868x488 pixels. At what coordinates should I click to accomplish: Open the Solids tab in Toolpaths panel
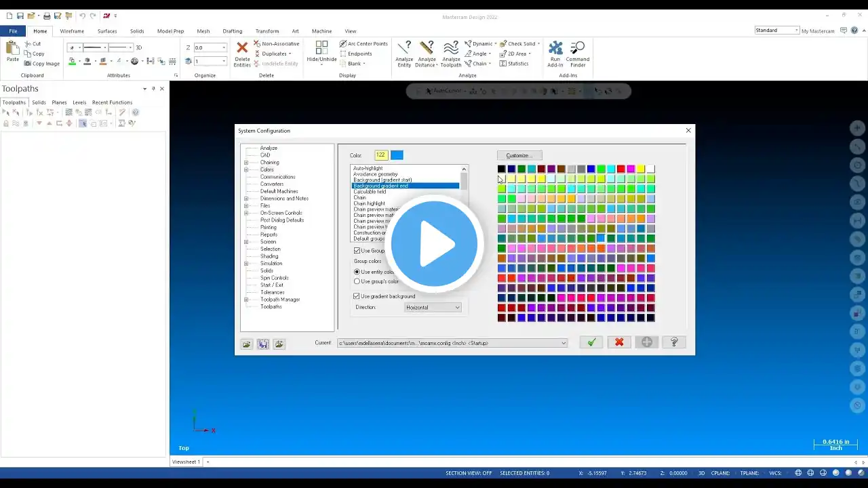(39, 102)
